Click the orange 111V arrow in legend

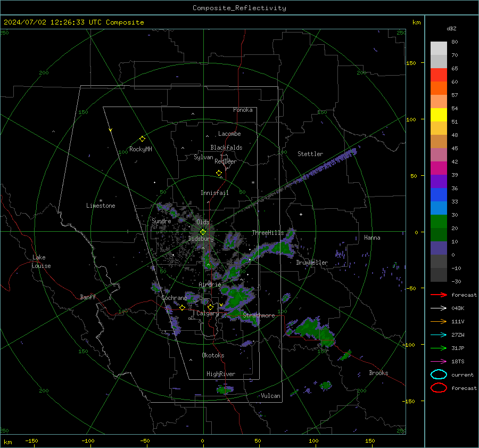[x=439, y=321]
